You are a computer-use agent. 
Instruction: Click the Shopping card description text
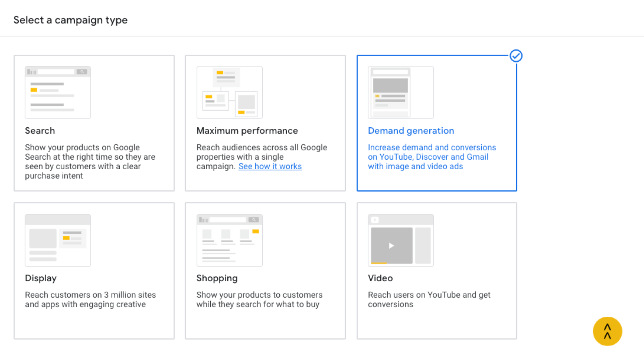coord(259,300)
